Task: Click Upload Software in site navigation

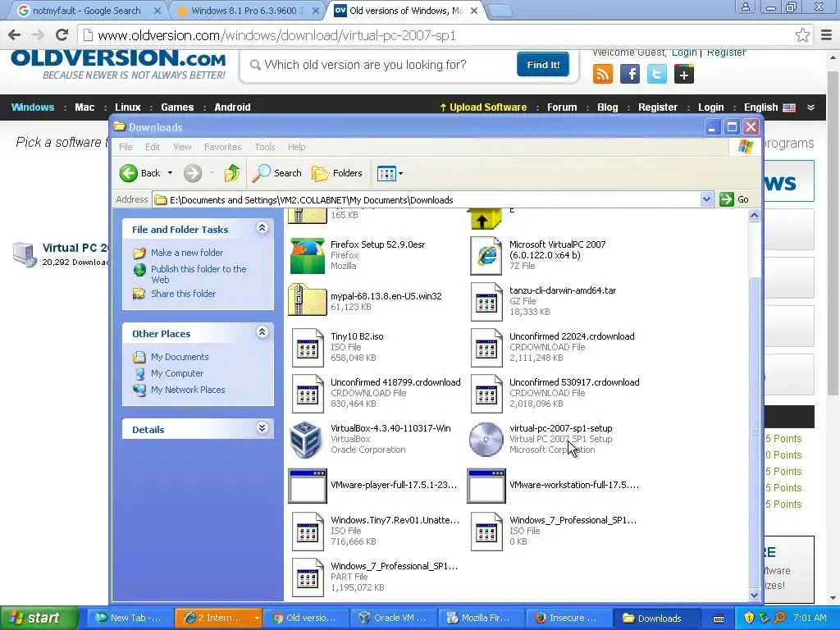Action: pos(482,107)
